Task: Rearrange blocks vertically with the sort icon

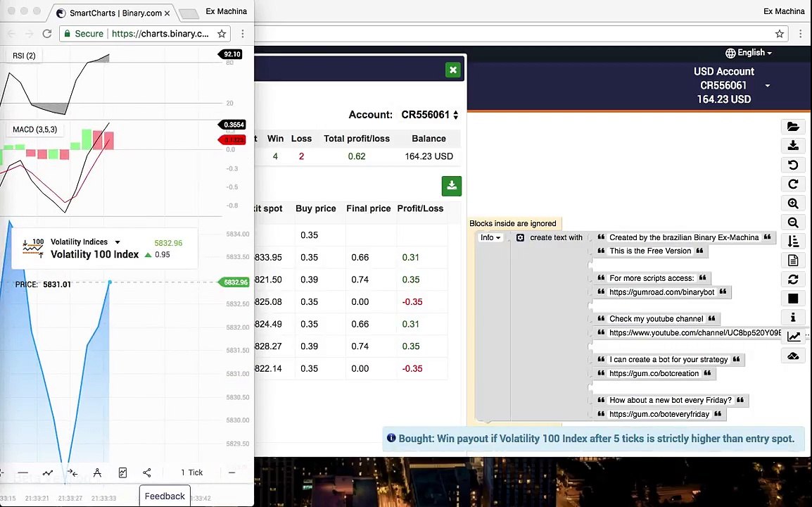Action: (x=793, y=241)
